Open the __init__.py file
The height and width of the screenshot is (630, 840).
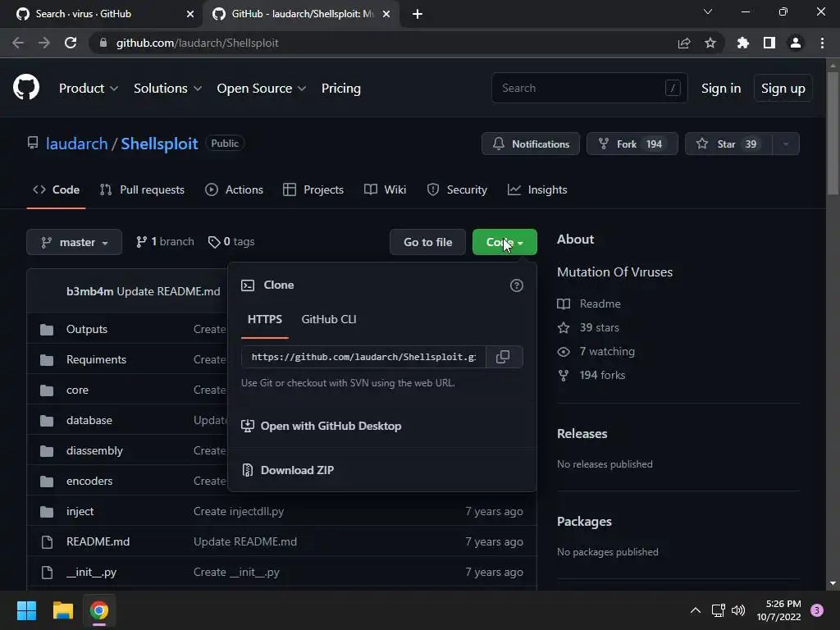(92, 572)
